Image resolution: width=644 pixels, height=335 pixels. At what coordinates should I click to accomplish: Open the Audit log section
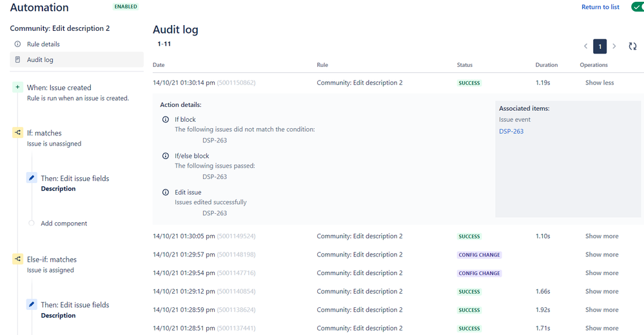[x=77, y=59]
